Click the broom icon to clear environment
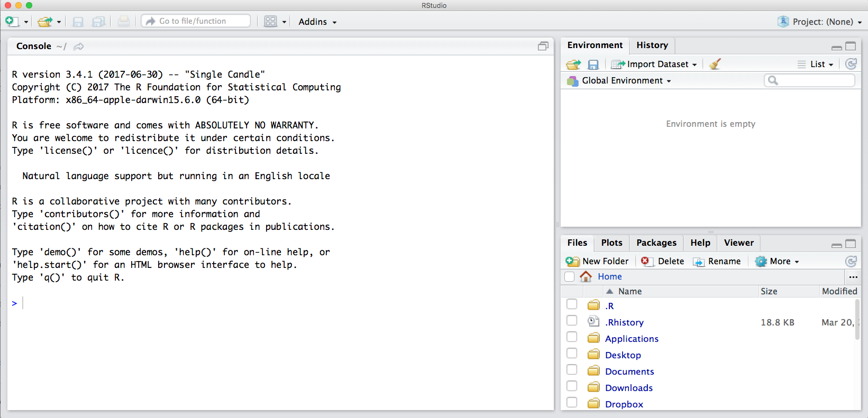Screen dimensions: 868x418 pos(715,64)
